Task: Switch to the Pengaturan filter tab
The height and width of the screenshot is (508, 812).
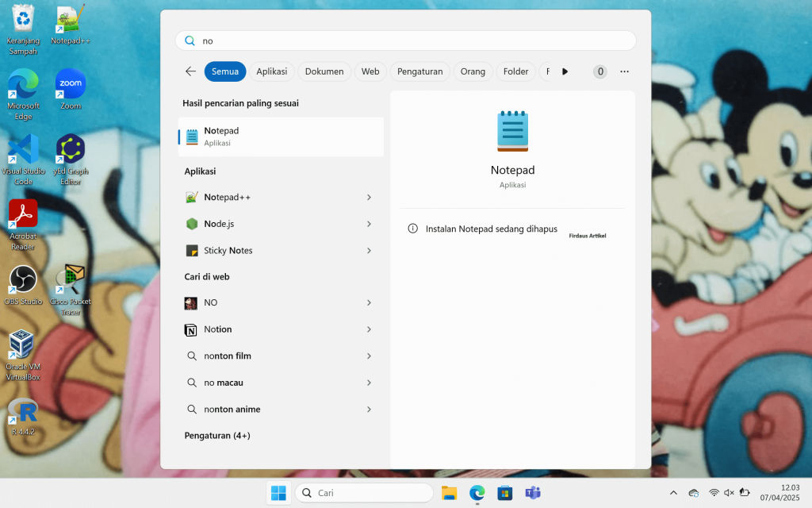Action: coord(419,71)
